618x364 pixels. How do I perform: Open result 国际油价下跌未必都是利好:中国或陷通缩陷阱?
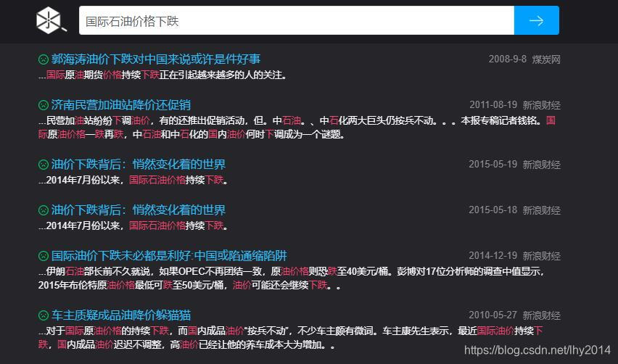click(x=169, y=256)
